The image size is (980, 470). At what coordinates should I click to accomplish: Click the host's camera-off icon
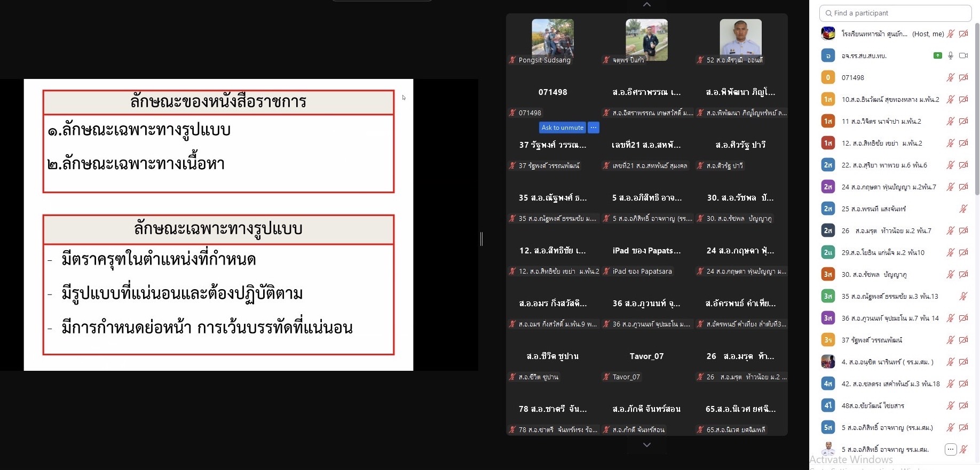[x=963, y=34]
